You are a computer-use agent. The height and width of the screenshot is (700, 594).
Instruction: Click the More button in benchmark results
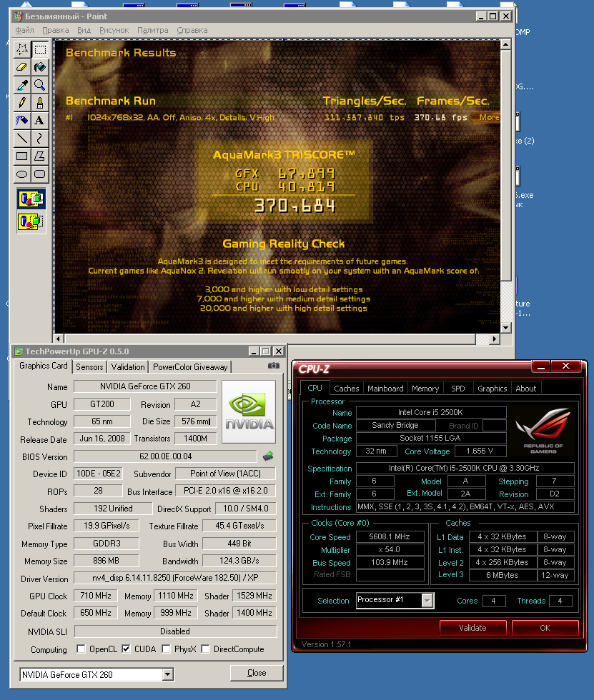pyautogui.click(x=487, y=117)
